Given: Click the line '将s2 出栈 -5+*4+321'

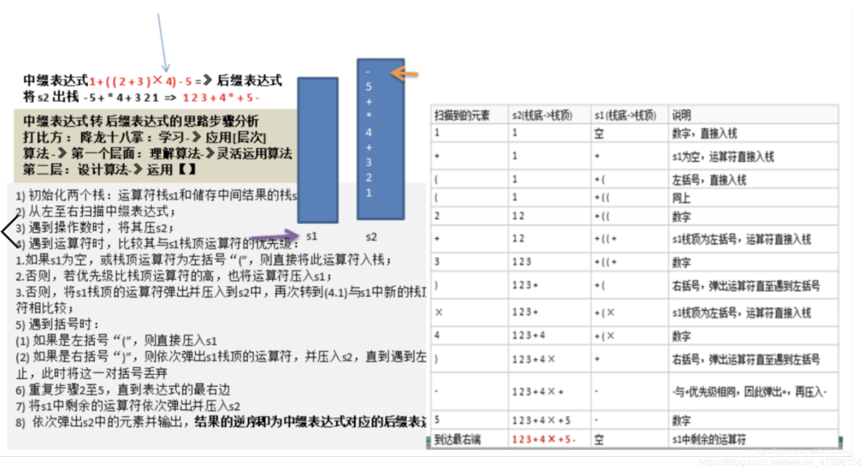Looking at the screenshot, I should point(142,97).
